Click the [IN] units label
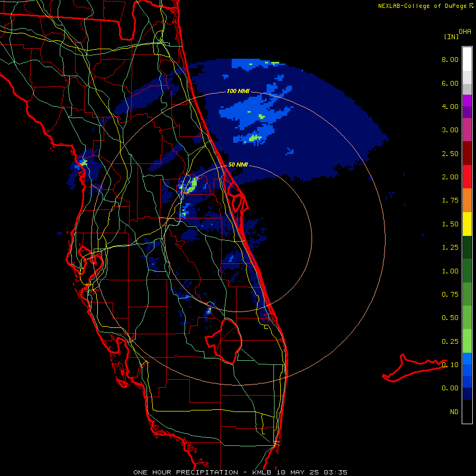 click(x=451, y=36)
